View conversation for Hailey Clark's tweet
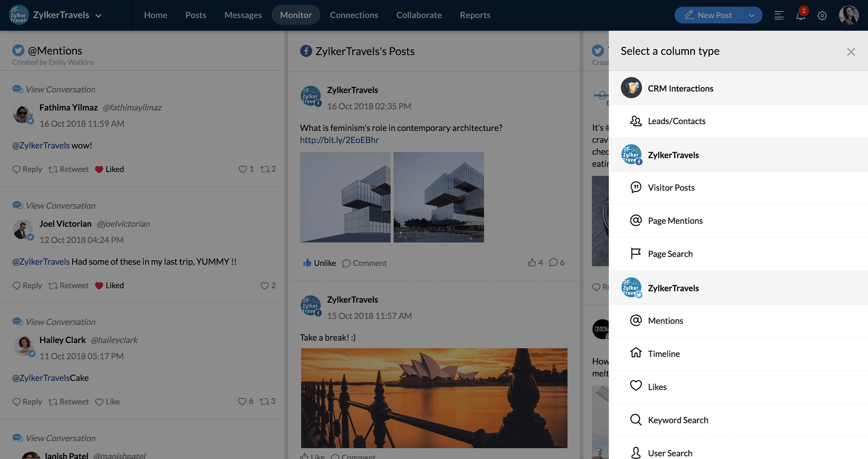The width and height of the screenshot is (868, 459). [54, 322]
